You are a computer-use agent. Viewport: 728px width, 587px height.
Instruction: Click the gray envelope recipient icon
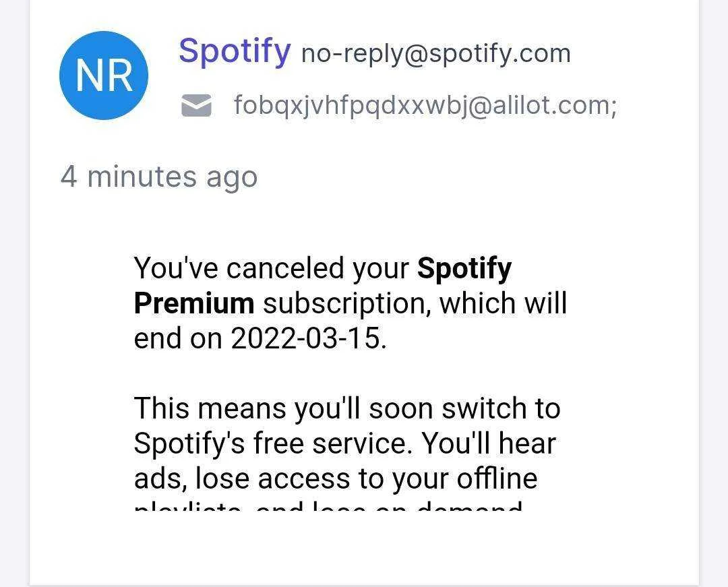196,105
